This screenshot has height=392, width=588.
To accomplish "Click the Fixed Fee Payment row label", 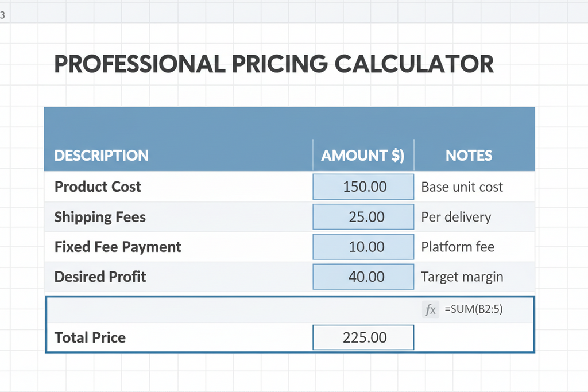I will coord(117,246).
